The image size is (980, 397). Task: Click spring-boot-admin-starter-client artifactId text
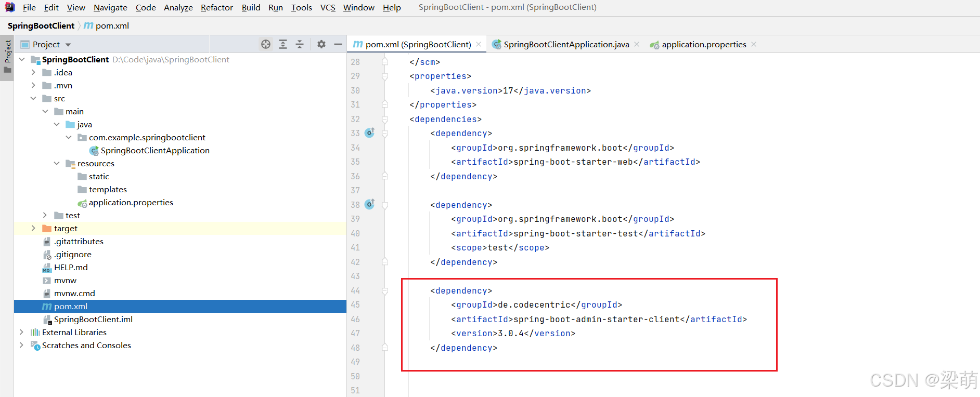pos(597,319)
